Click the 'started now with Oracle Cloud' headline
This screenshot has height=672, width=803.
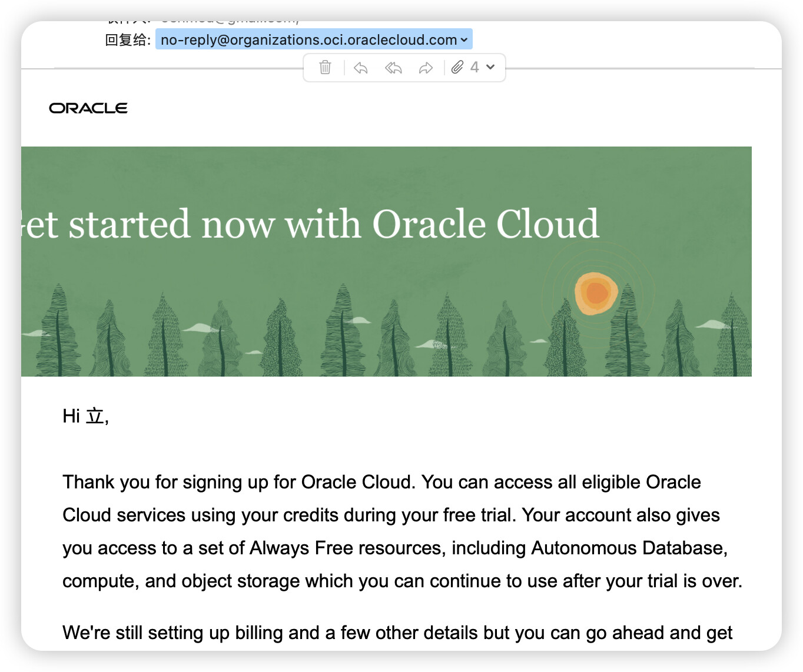coord(334,224)
